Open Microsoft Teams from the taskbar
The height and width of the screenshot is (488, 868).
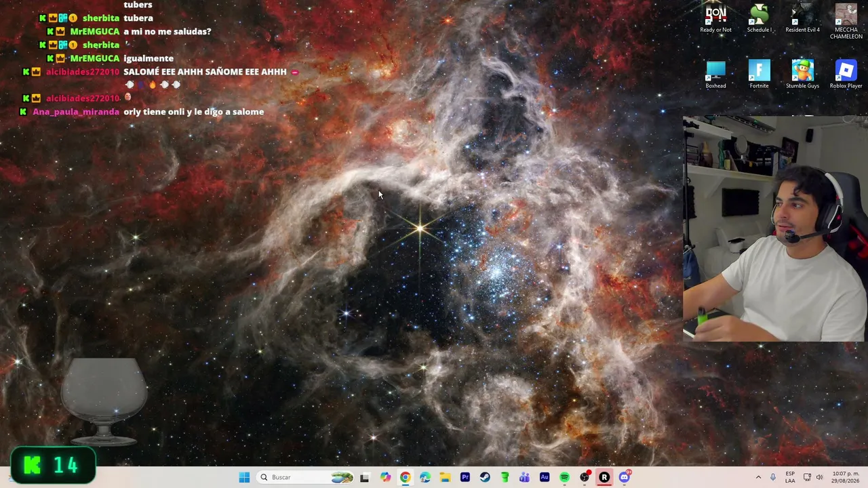(x=524, y=477)
